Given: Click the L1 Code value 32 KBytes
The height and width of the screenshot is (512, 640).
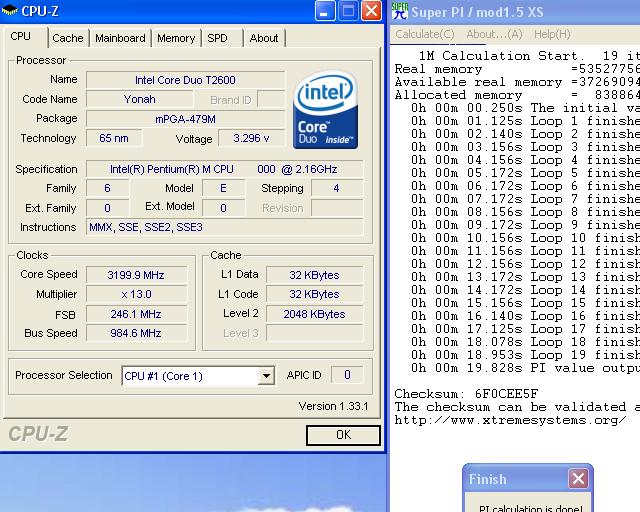Looking at the screenshot, I should pos(314,294).
